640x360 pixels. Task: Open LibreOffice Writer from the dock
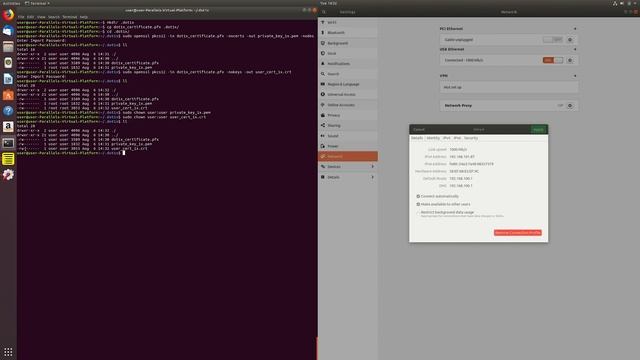point(8,79)
